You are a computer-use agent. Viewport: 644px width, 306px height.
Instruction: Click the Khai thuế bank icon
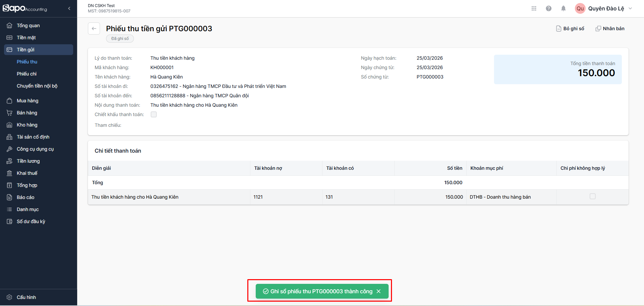point(9,173)
